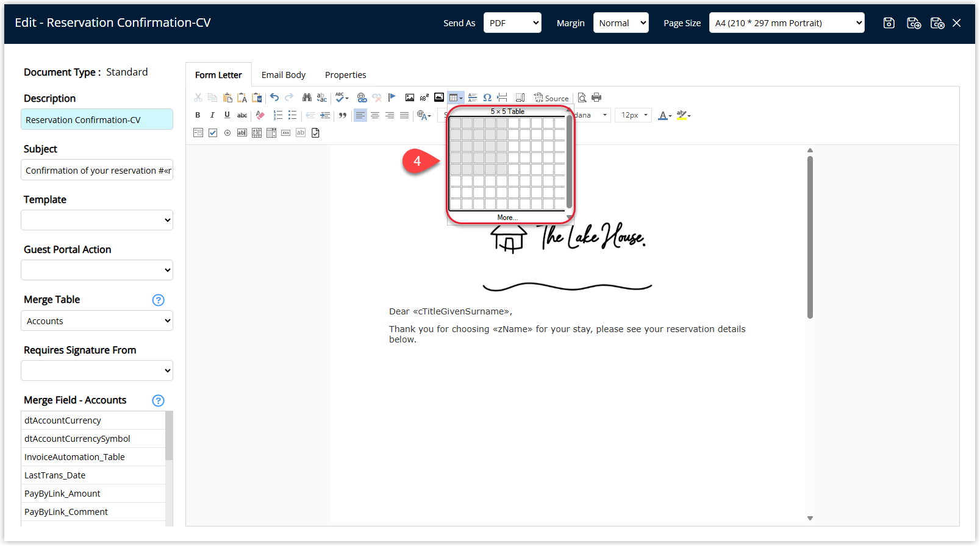
Task: Insert a numbered list
Action: pyautogui.click(x=278, y=115)
